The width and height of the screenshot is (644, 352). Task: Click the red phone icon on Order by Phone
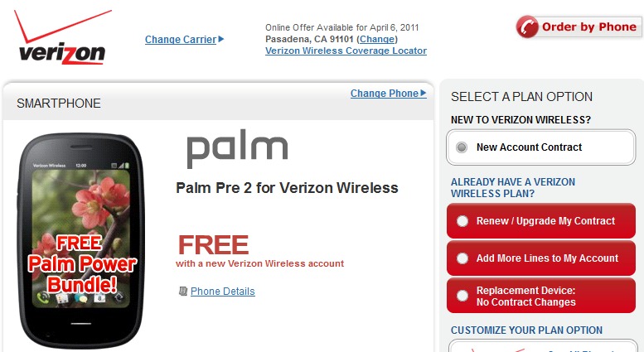pyautogui.click(x=527, y=27)
